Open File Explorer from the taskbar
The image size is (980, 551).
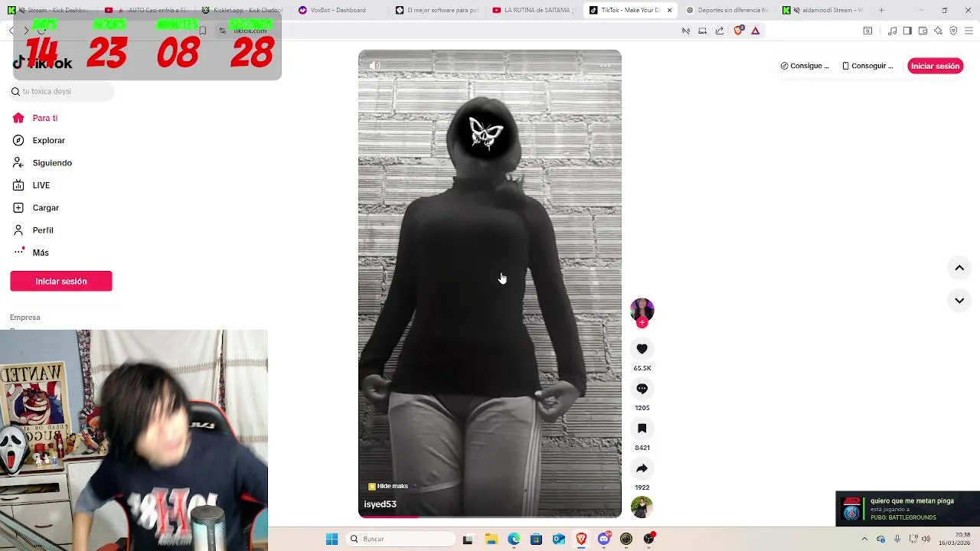[491, 539]
